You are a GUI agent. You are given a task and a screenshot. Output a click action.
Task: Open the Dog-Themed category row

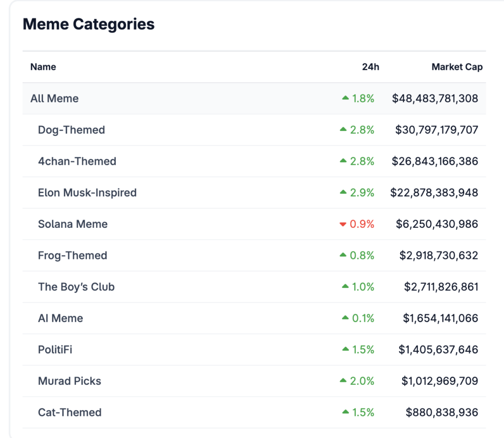click(x=254, y=130)
